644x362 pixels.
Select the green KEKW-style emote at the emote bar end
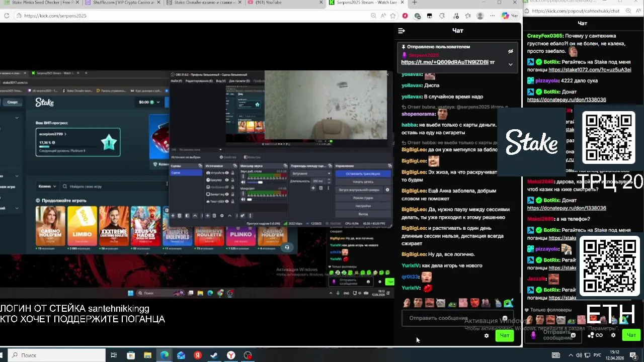coord(509,303)
